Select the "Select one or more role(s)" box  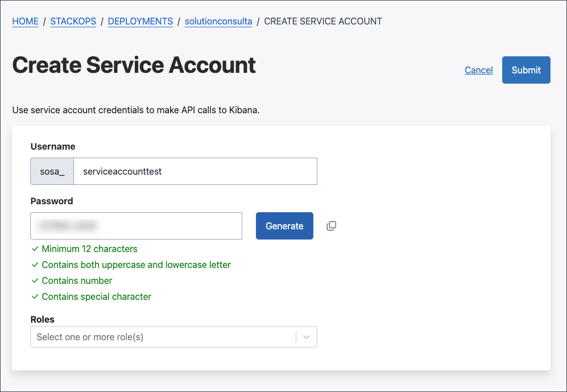tap(173, 337)
